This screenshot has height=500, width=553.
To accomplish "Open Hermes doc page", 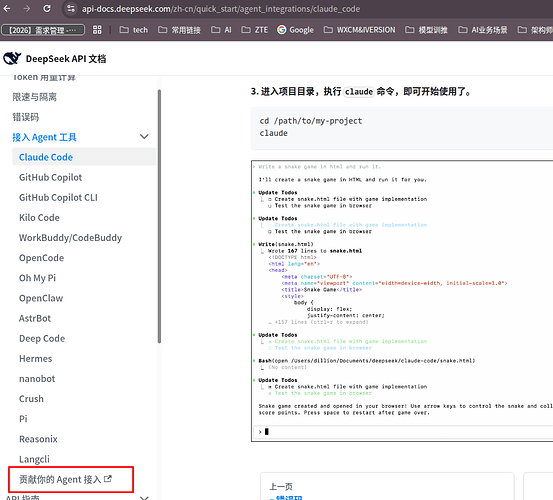I will pos(36,359).
